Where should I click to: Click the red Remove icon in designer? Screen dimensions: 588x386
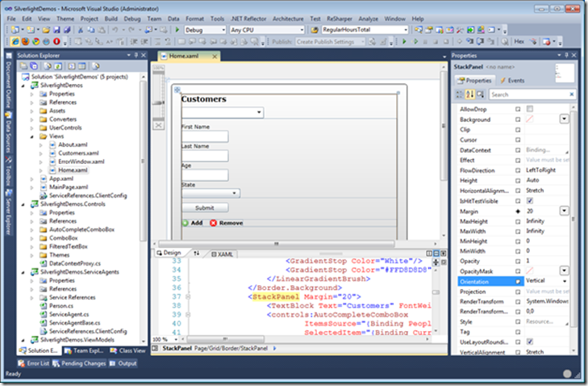click(x=213, y=223)
